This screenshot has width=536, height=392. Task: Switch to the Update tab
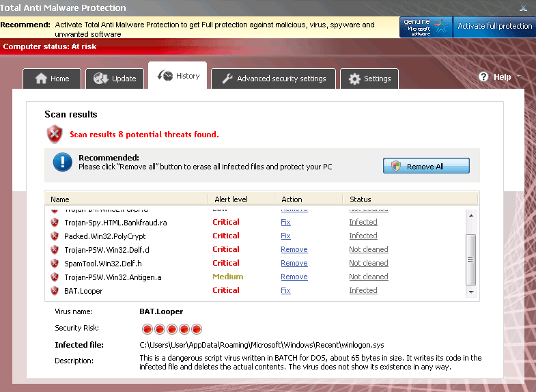(115, 79)
